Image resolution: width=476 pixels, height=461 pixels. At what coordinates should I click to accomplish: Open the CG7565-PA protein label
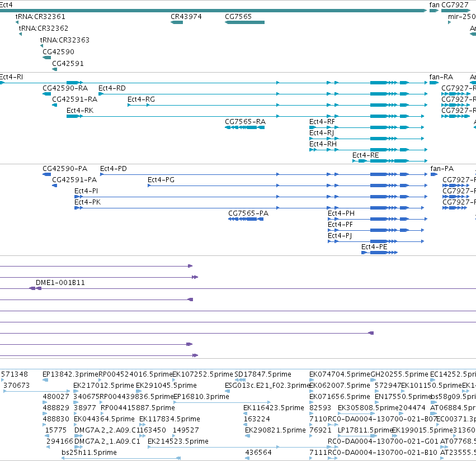point(248,213)
